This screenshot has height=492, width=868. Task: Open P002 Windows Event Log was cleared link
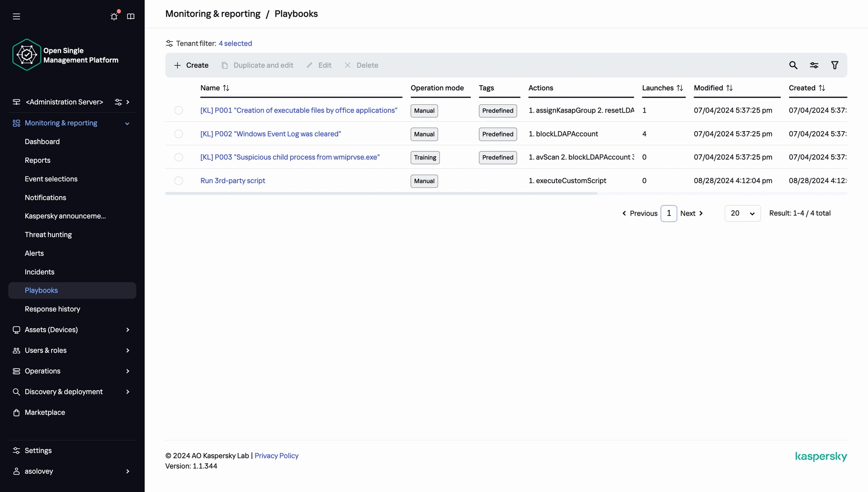pos(271,134)
